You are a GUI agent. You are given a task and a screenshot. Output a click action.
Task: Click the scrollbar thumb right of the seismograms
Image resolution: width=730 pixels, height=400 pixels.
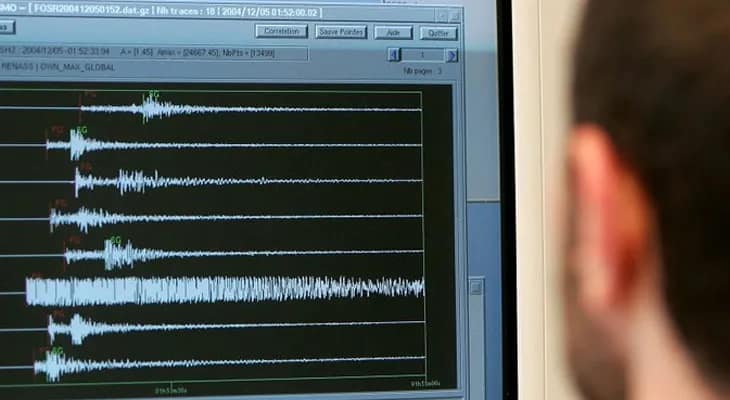[476, 287]
